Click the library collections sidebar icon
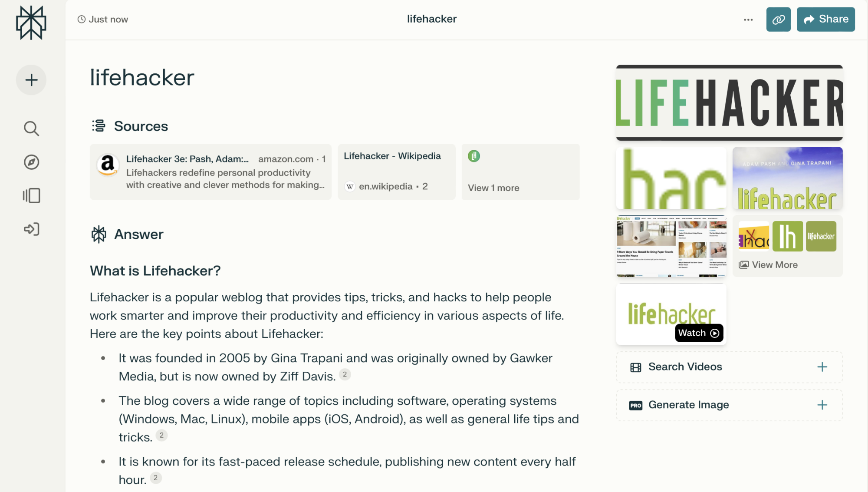The width and height of the screenshot is (868, 492). point(32,195)
